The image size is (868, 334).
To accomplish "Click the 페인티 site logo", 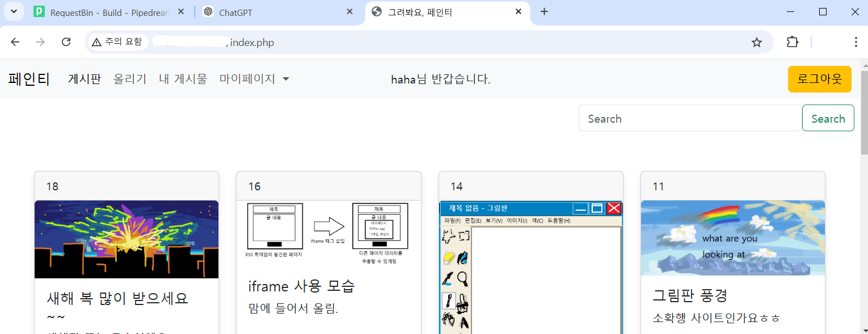I will click(30, 79).
